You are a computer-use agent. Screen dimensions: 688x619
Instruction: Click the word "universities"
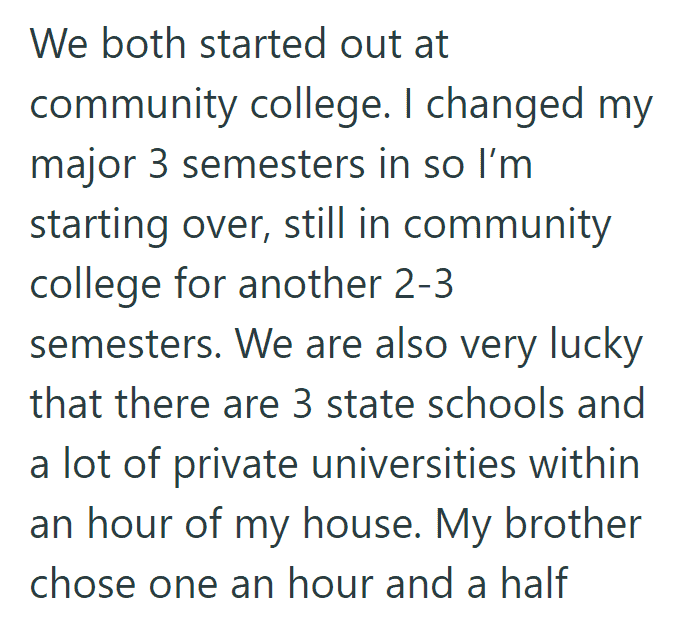pyautogui.click(x=413, y=463)
